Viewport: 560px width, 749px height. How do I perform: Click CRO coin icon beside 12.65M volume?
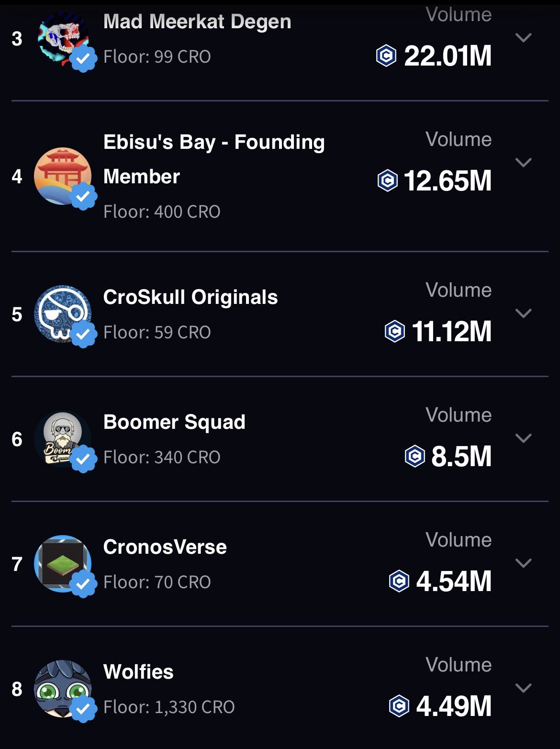pyautogui.click(x=387, y=181)
